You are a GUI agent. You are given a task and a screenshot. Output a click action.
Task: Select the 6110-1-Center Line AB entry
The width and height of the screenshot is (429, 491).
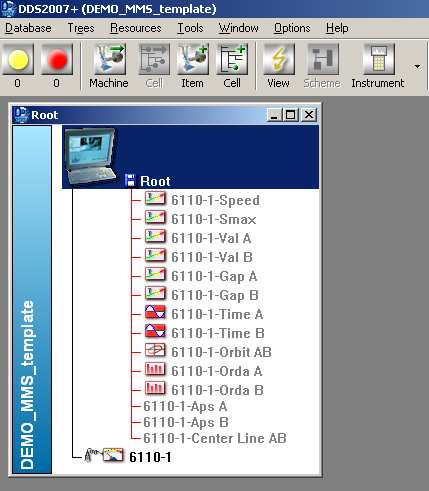click(215, 438)
